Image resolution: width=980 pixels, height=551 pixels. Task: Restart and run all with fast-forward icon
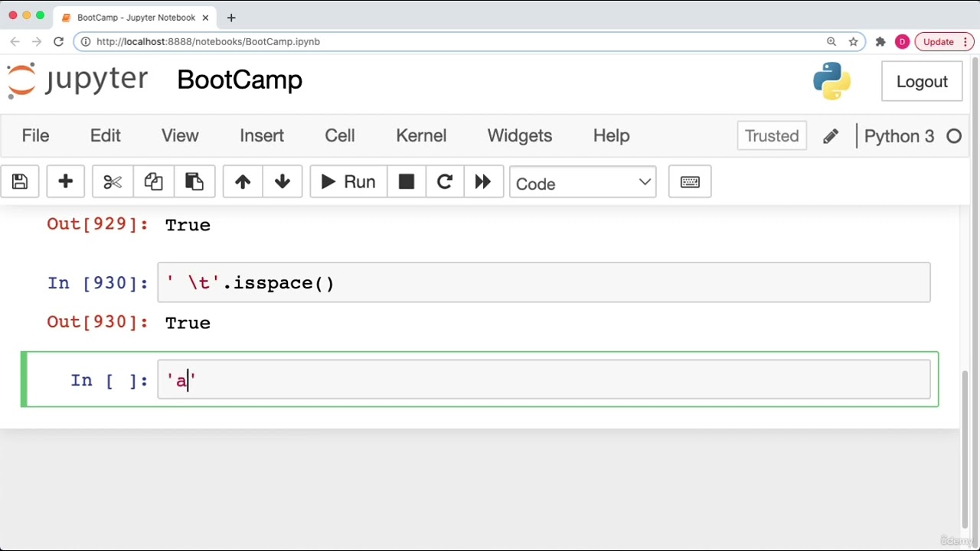tap(483, 182)
